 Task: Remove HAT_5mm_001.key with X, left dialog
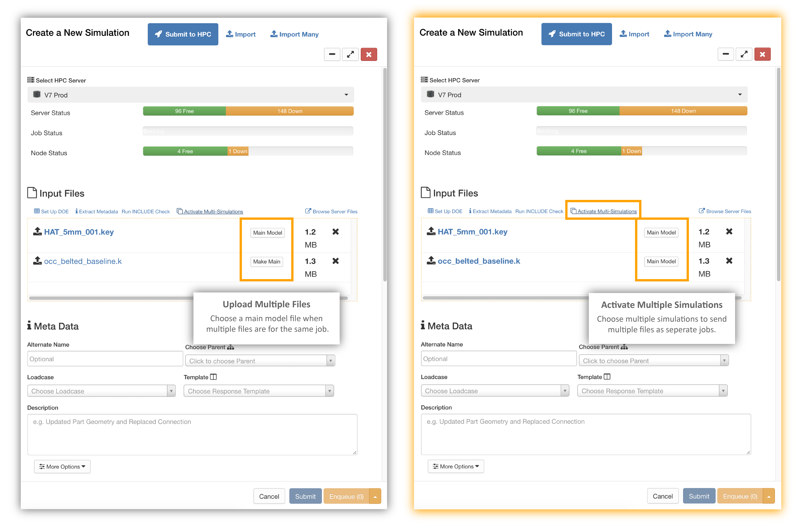coord(335,232)
